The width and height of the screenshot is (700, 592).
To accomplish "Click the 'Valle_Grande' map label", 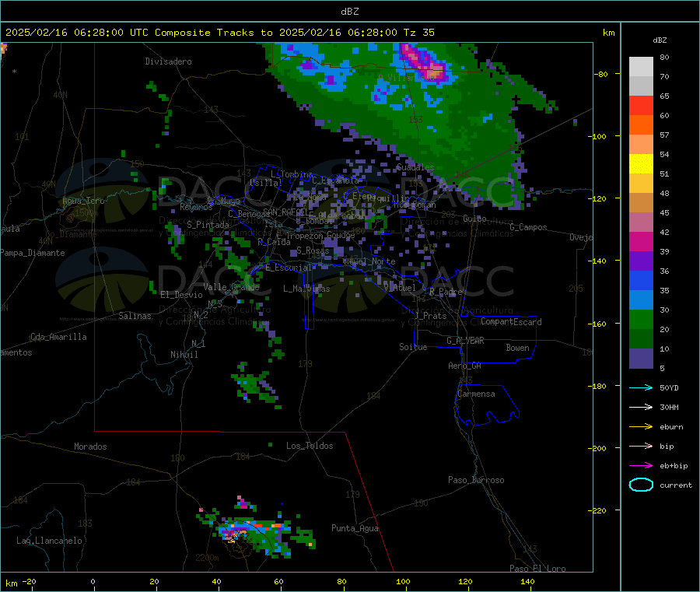I will (231, 286).
